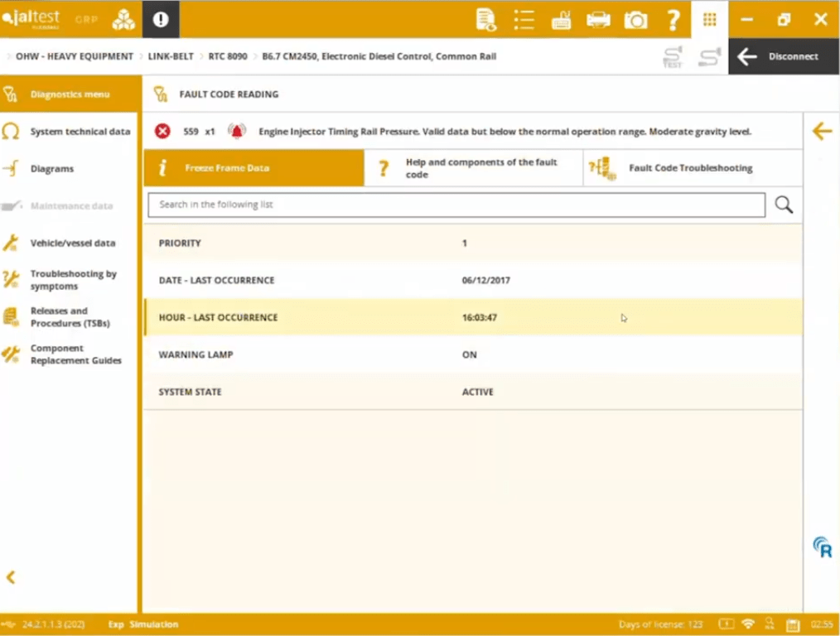The height and width of the screenshot is (636, 840).
Task: Open Fault Code Troubleshooting tab
Action: (x=693, y=168)
